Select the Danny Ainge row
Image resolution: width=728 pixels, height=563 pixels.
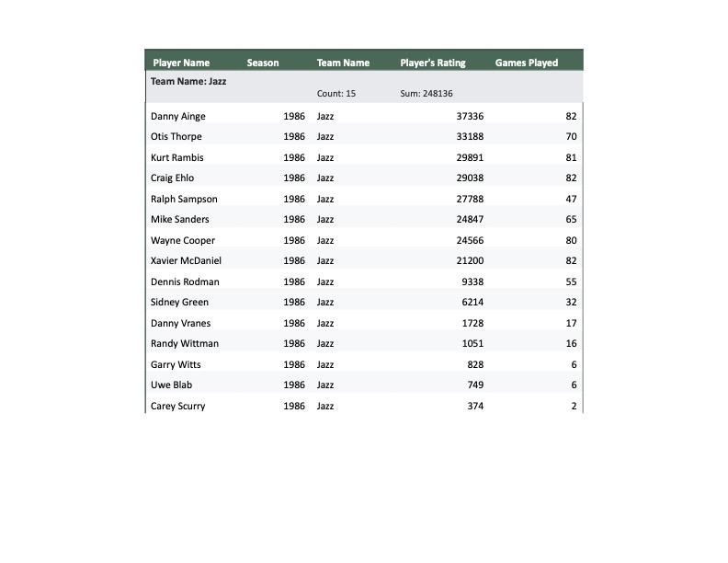tap(363, 116)
